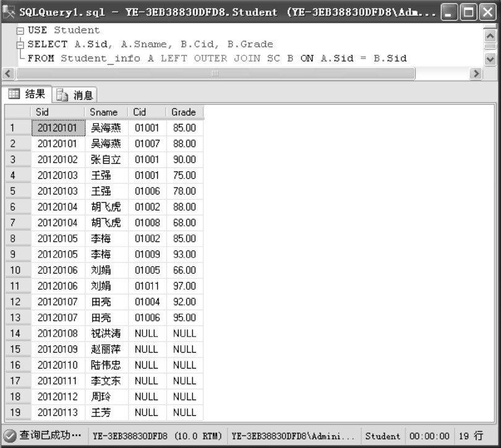Click B.Grade in the SELECT list
Image resolution: width=501 pixels, height=448 pixels.
[x=250, y=44]
